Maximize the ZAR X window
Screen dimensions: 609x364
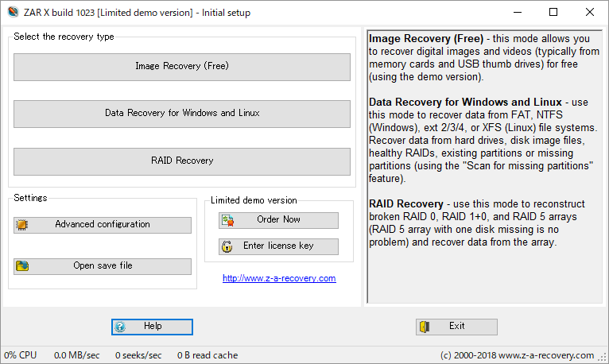click(x=553, y=12)
